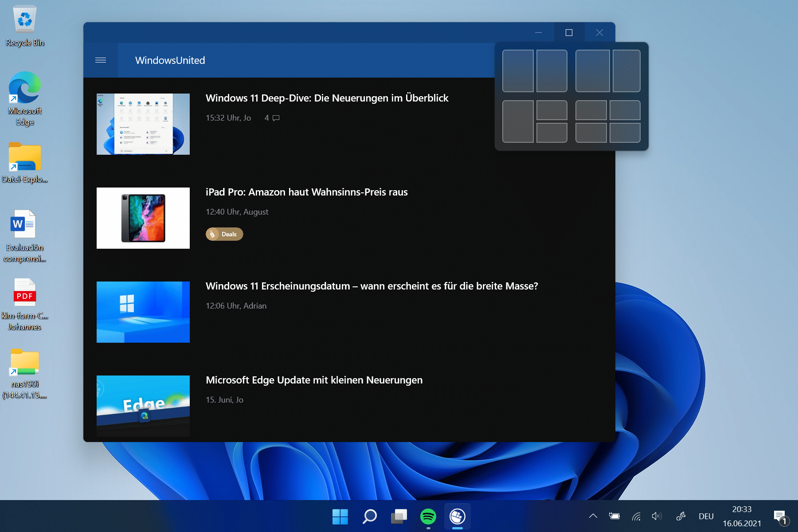Snap to top-right zone of three-pane layout
The height and width of the screenshot is (532, 798).
[x=552, y=110]
